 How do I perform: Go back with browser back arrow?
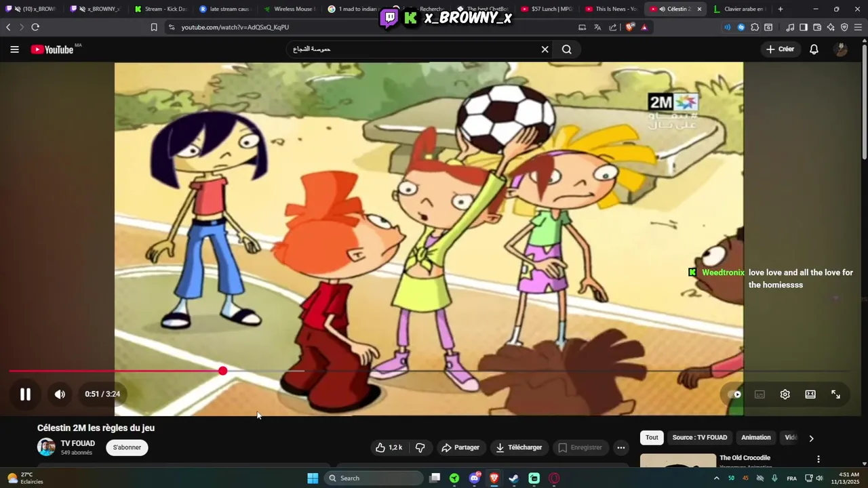click(8, 27)
